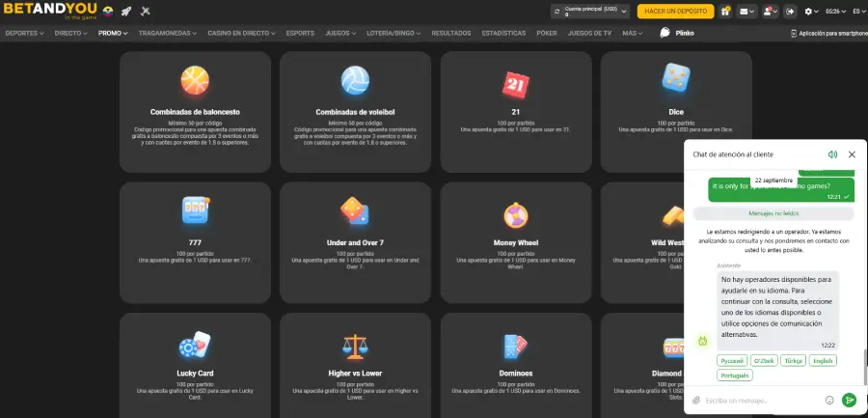Expand the Juegos menu
Screen dimensions: 868x418
coord(339,33)
